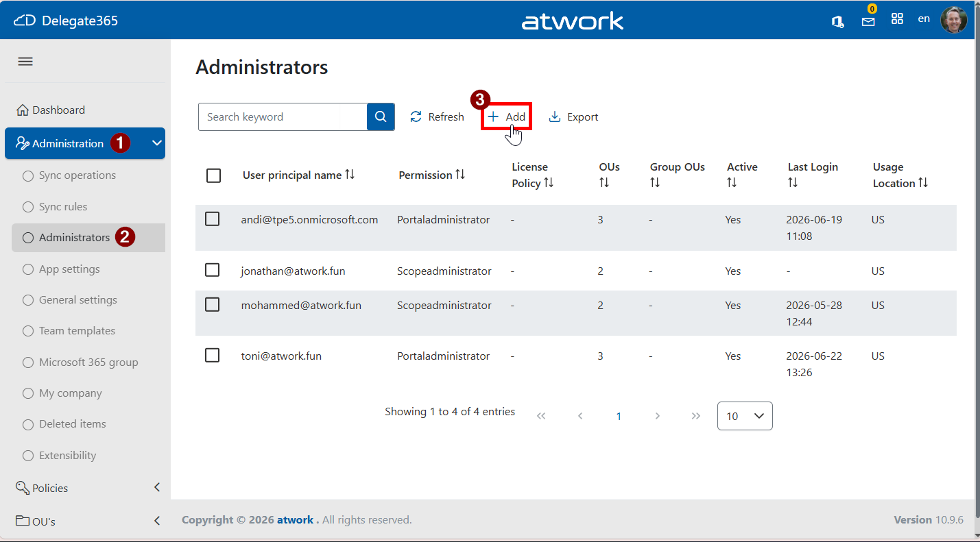Viewport: 980px width, 542px height.
Task: Click the Export button
Action: pos(574,116)
